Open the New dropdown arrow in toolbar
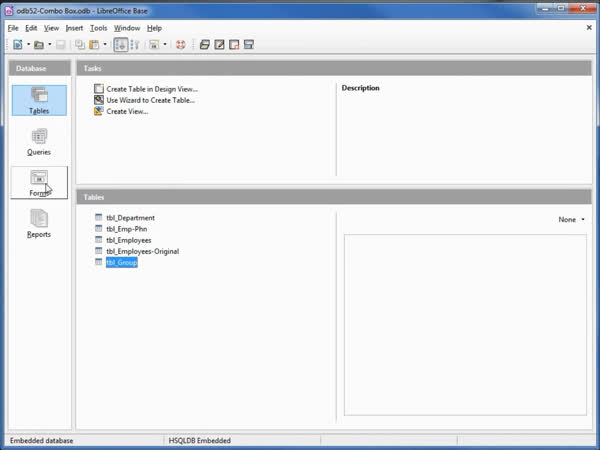 pyautogui.click(x=28, y=44)
